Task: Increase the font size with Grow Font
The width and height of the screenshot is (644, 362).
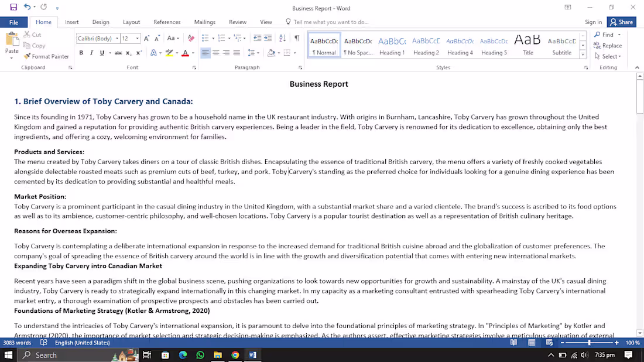Action: coord(146,38)
